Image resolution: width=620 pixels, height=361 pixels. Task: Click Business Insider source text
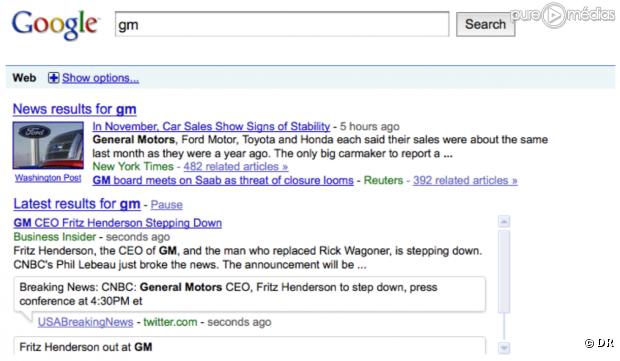tap(55, 237)
